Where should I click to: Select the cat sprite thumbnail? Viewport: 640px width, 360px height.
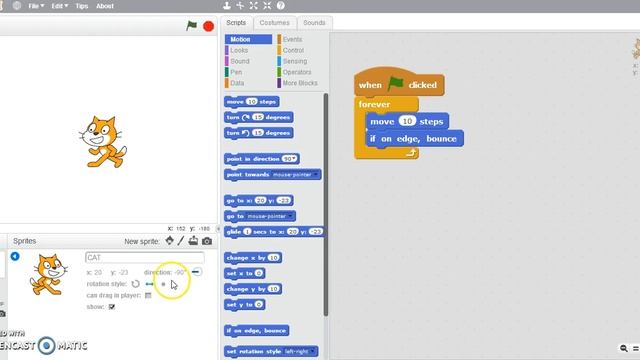(x=48, y=274)
